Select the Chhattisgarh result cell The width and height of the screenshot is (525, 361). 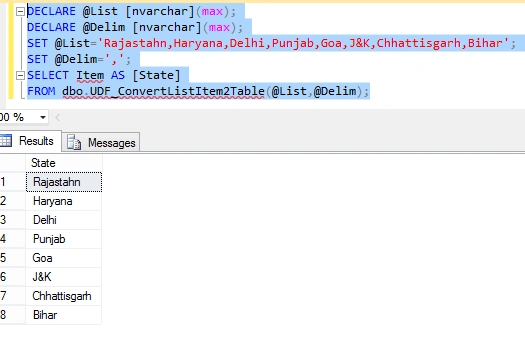click(x=64, y=296)
